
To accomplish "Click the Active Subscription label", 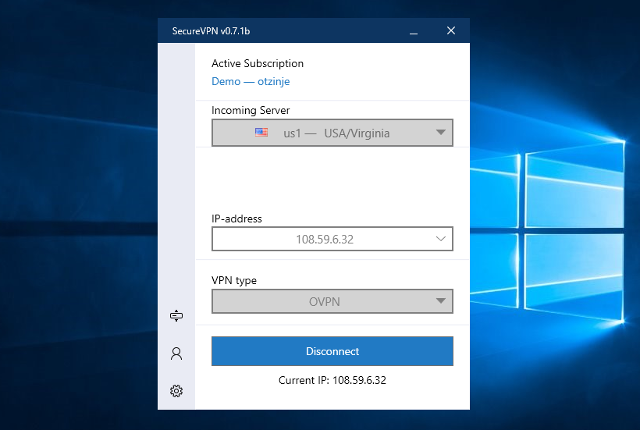I will 258,63.
